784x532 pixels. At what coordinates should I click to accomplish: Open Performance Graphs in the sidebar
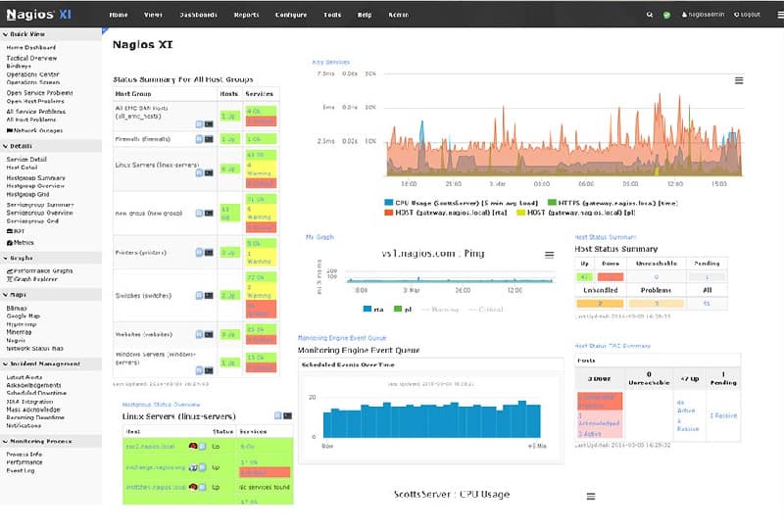pyautogui.click(x=39, y=270)
